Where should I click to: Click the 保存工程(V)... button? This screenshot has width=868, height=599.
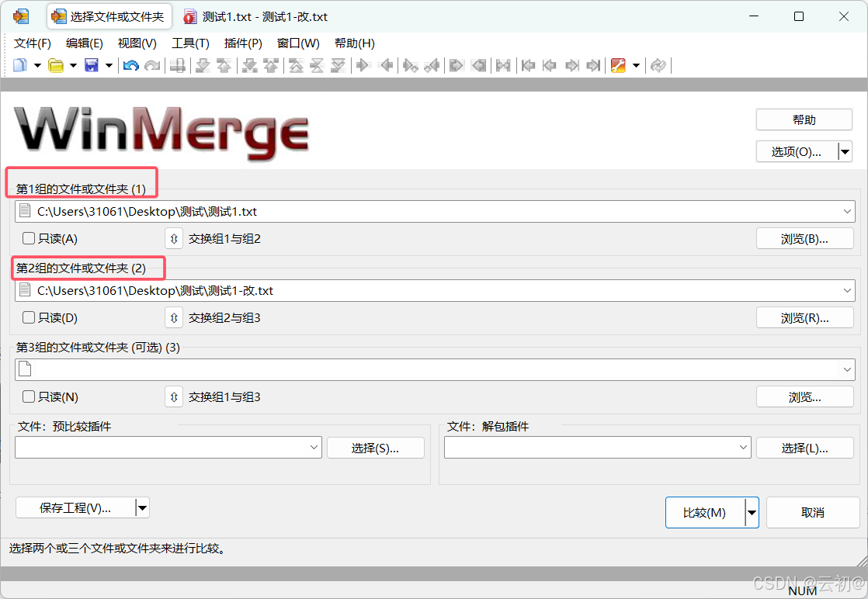[75, 507]
